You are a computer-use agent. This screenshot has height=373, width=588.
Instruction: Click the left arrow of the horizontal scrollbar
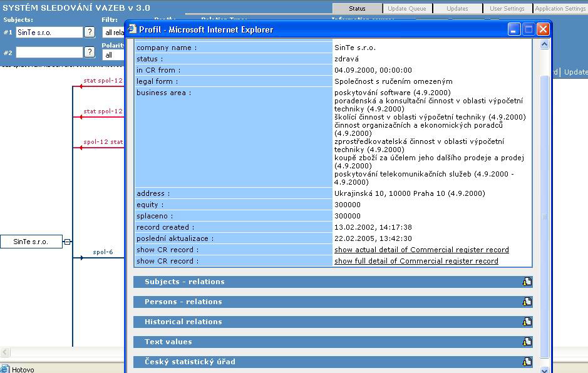click(5, 352)
